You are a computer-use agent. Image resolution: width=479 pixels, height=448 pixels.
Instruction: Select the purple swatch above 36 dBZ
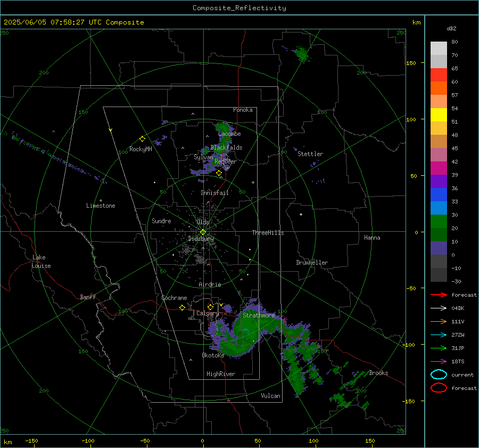(439, 181)
